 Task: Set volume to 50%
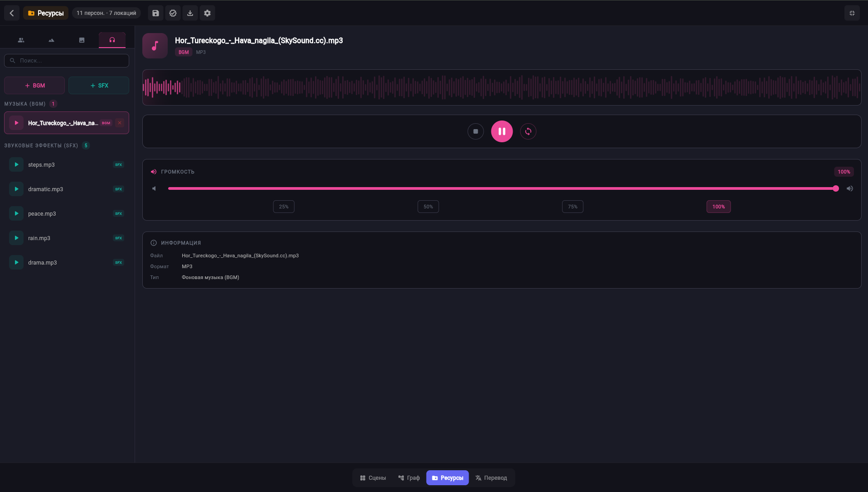pos(428,207)
